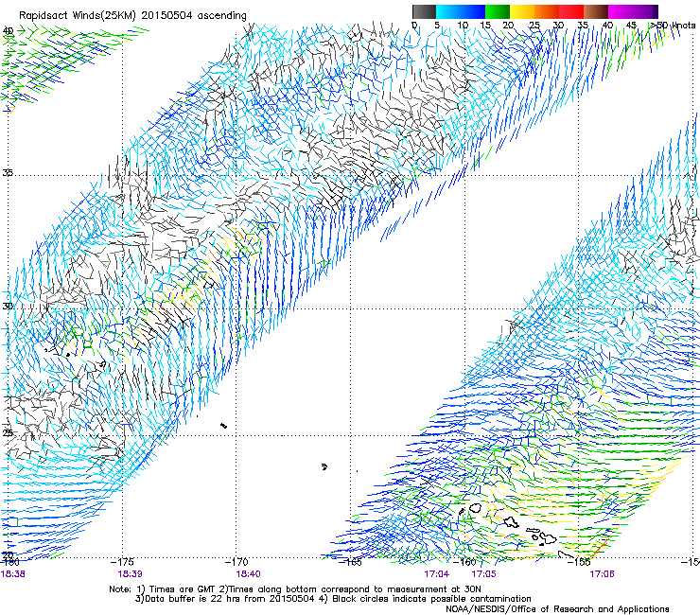The width and height of the screenshot is (700, 615).
Task: Click the green 15-20 knots legend swatch
Action: tap(498, 11)
